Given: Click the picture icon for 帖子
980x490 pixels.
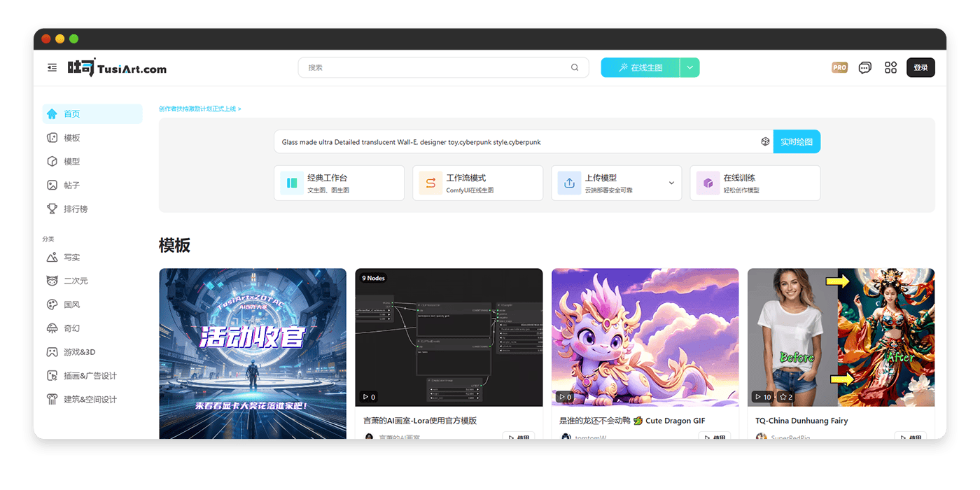Looking at the screenshot, I should [x=52, y=185].
